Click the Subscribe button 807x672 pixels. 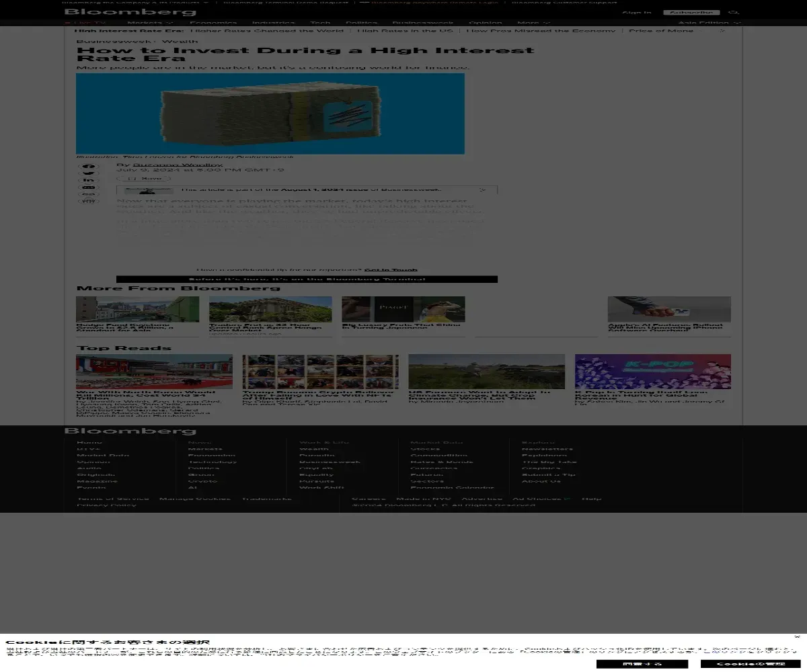tap(691, 13)
